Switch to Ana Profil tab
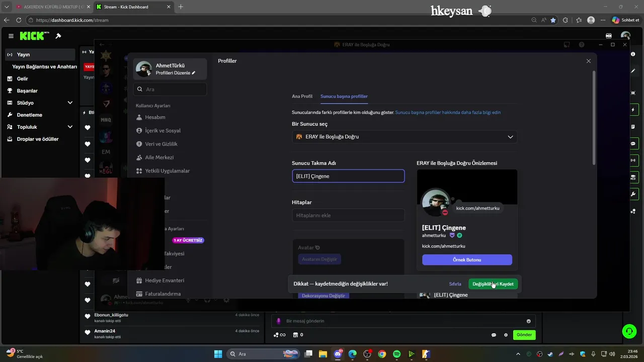This screenshot has width=644, height=362. tap(302, 96)
